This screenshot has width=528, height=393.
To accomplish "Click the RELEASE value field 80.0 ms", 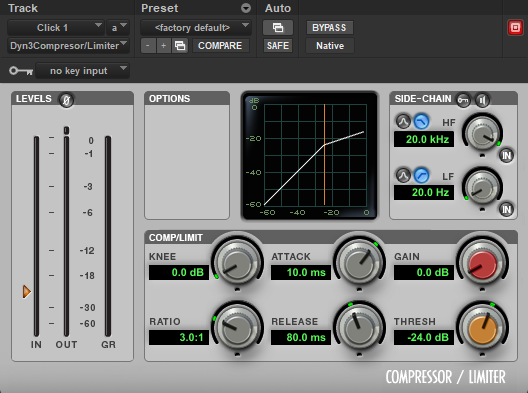I will [x=301, y=337].
